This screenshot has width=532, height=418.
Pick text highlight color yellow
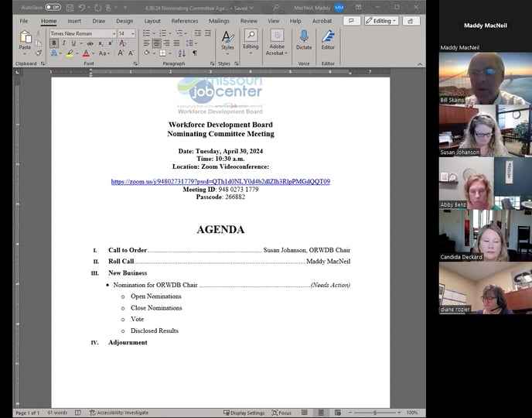click(x=70, y=53)
